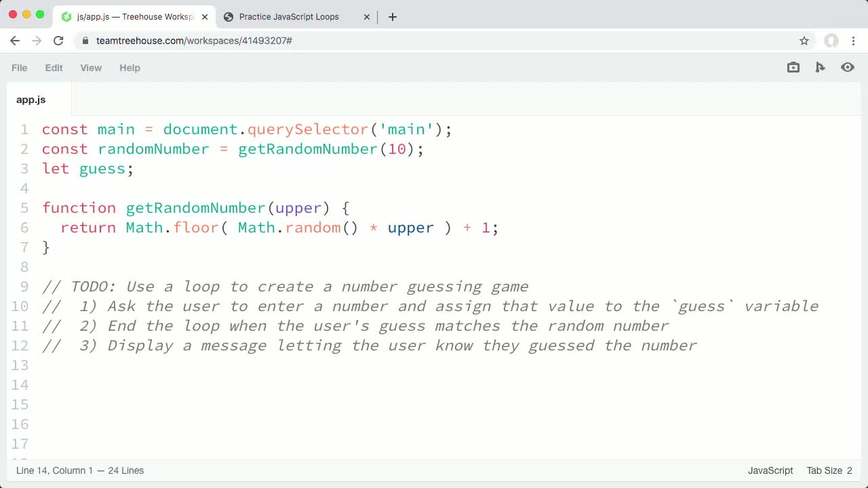
Task: Click the padlock icon in the address bar
Action: pos(85,41)
